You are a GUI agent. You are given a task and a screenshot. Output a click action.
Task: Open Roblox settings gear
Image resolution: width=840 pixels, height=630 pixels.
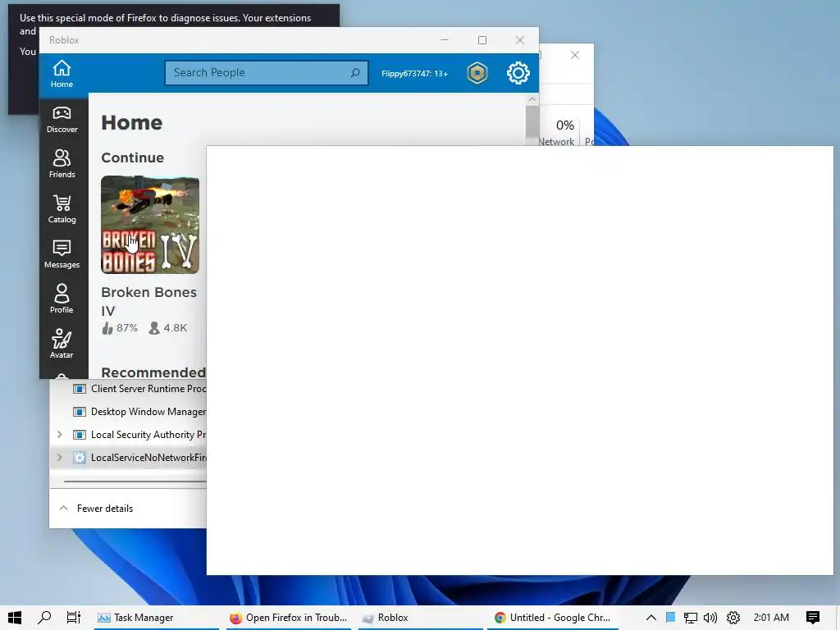(x=518, y=73)
